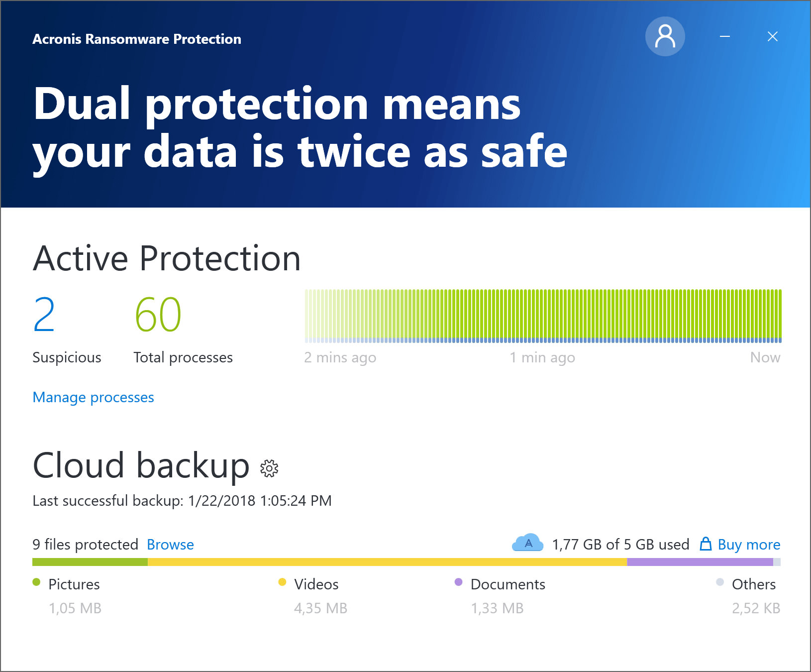The height and width of the screenshot is (672, 811).
Task: Toggle the Documents category visibility
Action: pos(507,584)
